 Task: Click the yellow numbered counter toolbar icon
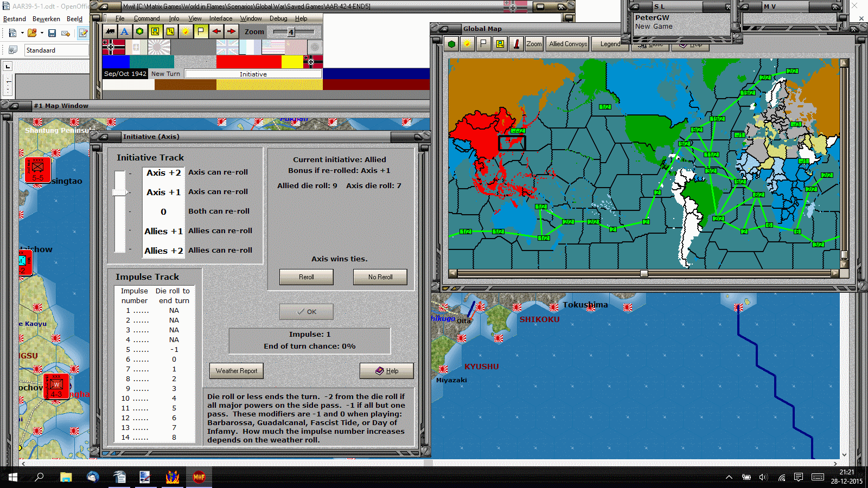(x=170, y=31)
